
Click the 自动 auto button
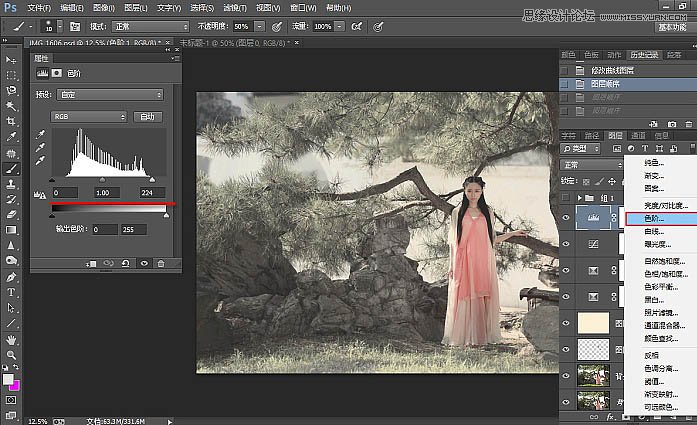(149, 117)
